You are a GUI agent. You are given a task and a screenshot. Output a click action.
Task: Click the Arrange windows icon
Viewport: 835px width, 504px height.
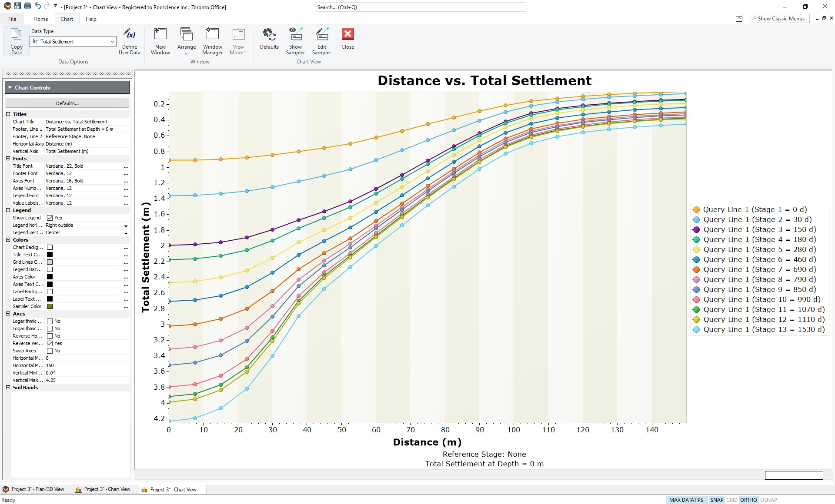pyautogui.click(x=186, y=41)
